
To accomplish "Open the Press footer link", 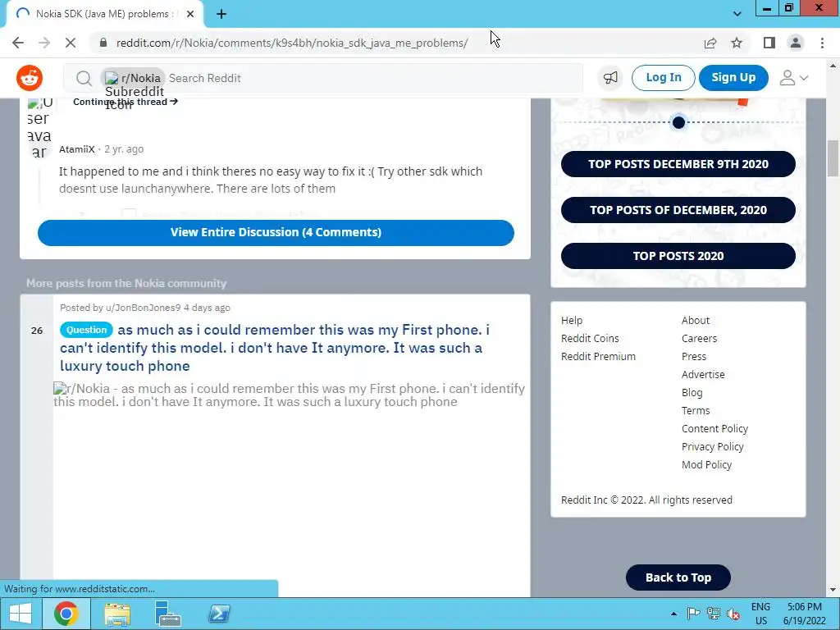I will pos(694,357).
